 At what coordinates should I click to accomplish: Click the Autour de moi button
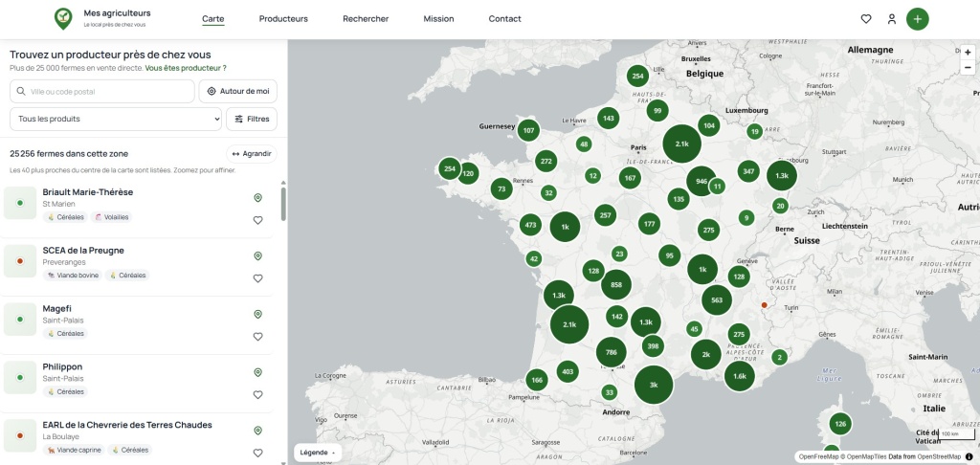tap(238, 91)
